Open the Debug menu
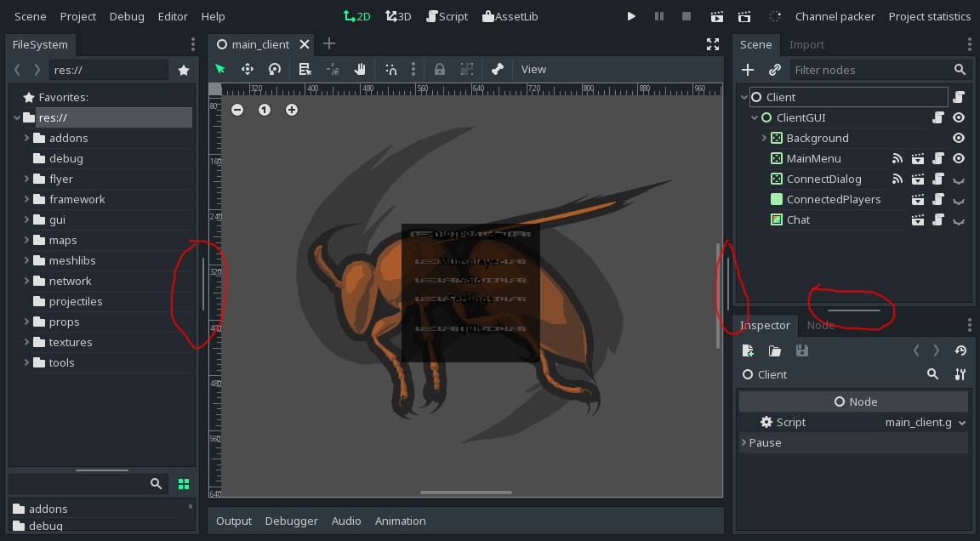This screenshot has width=980, height=541. click(x=127, y=16)
